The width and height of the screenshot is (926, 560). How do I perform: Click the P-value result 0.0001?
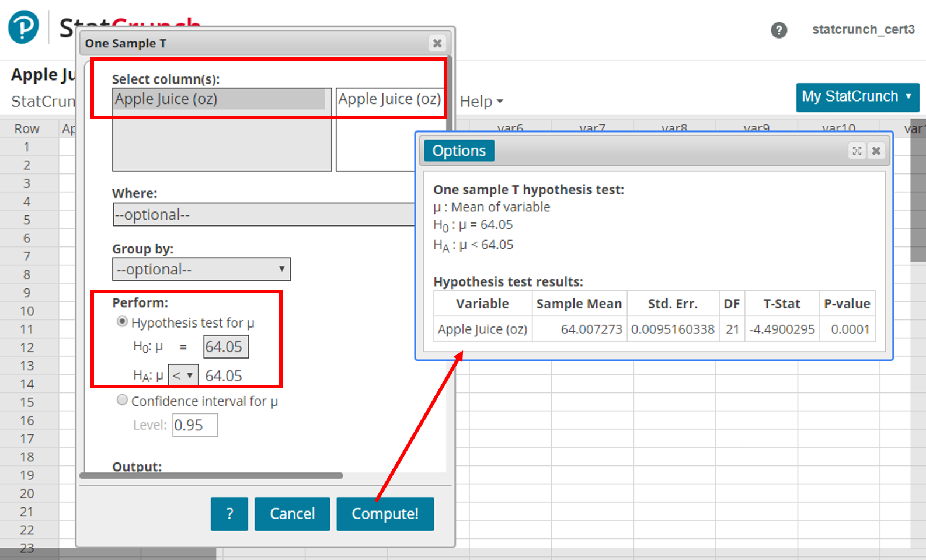[x=850, y=329]
